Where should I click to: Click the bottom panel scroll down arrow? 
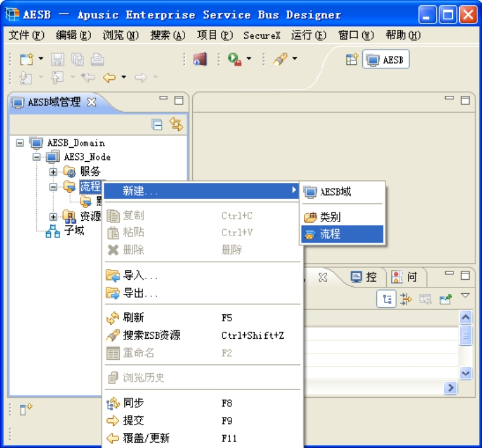click(466, 373)
